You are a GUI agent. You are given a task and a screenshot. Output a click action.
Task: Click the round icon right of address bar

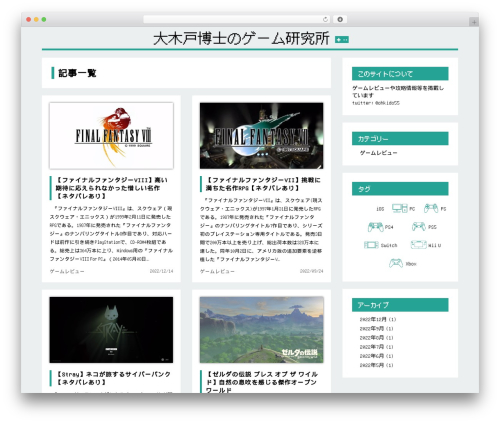(340, 20)
